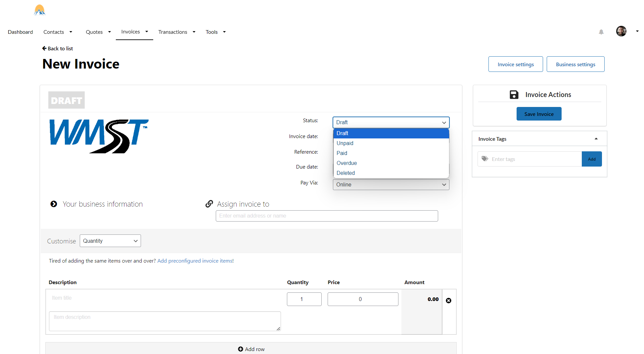
Task: Choose the Overdue status option
Action: pos(346,163)
